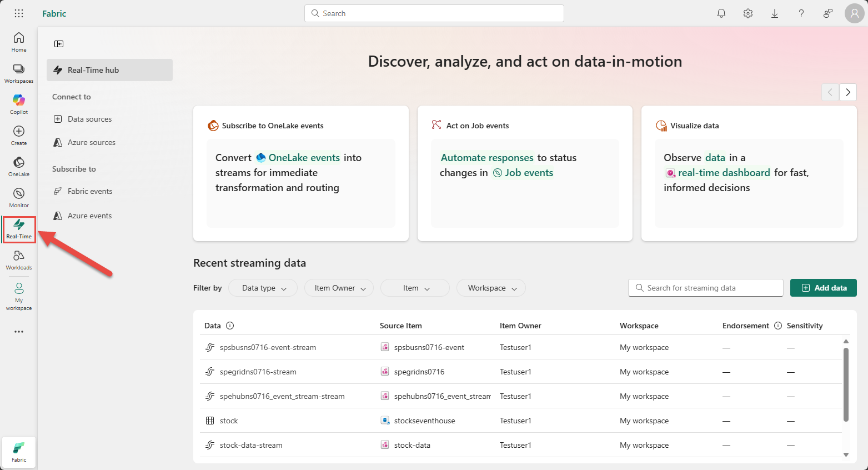Click the Item Owner column header
The width and height of the screenshot is (868, 470).
tap(520, 326)
